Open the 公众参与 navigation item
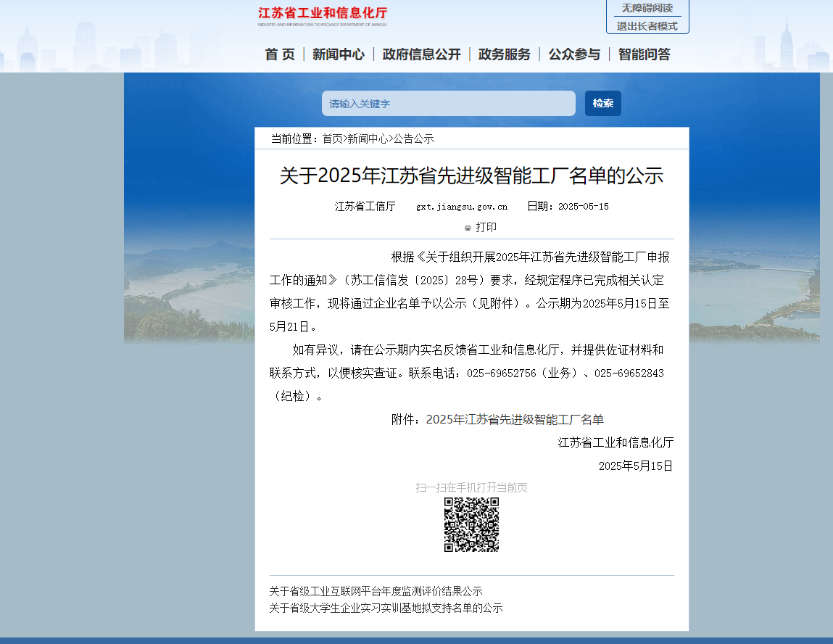This screenshot has width=833, height=644. click(x=574, y=54)
